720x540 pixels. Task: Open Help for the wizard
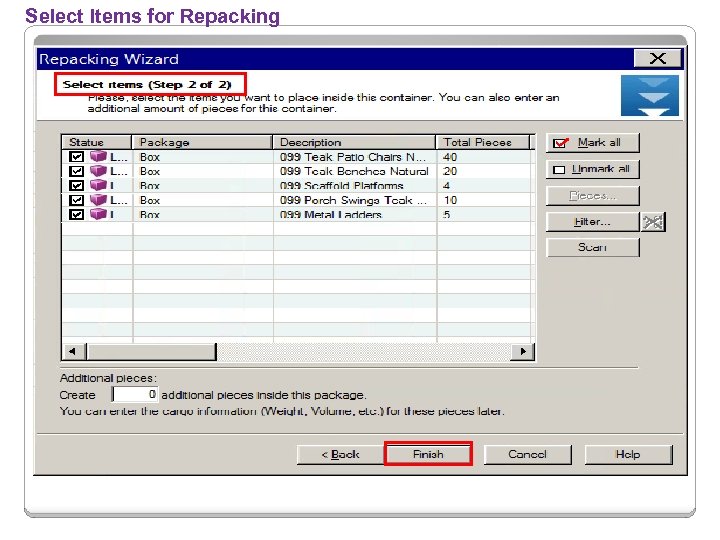pos(628,455)
